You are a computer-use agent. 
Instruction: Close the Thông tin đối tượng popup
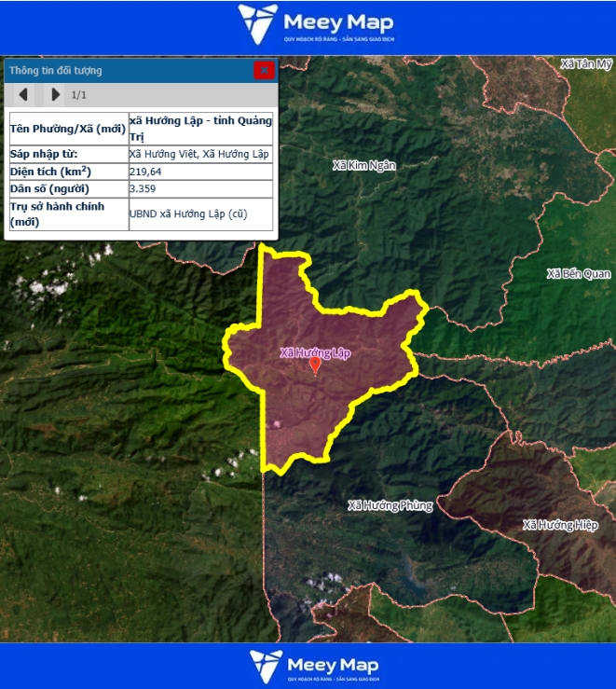point(264,70)
